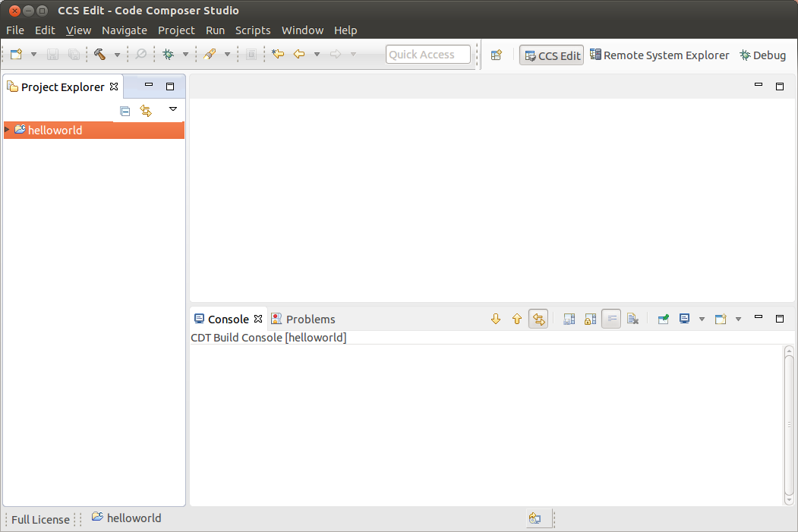Viewport: 798px width, 532px height.
Task: Toggle word wrap in the Console
Action: [x=611, y=319]
